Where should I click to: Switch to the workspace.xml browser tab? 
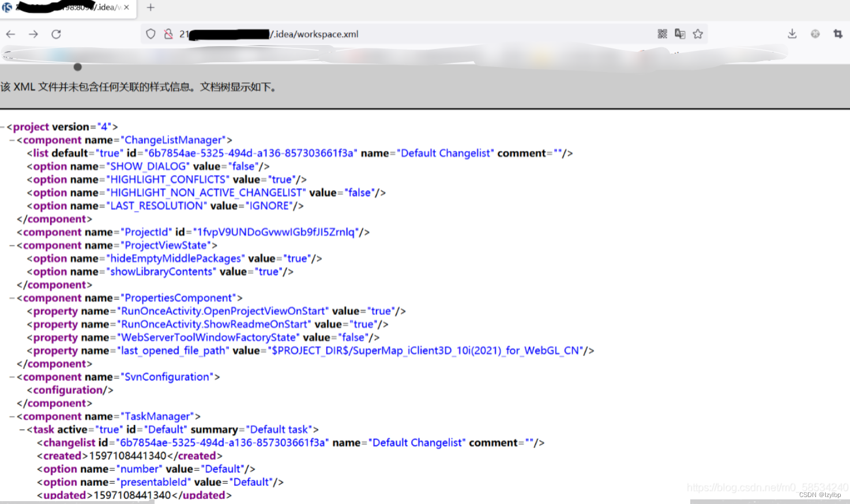63,9
